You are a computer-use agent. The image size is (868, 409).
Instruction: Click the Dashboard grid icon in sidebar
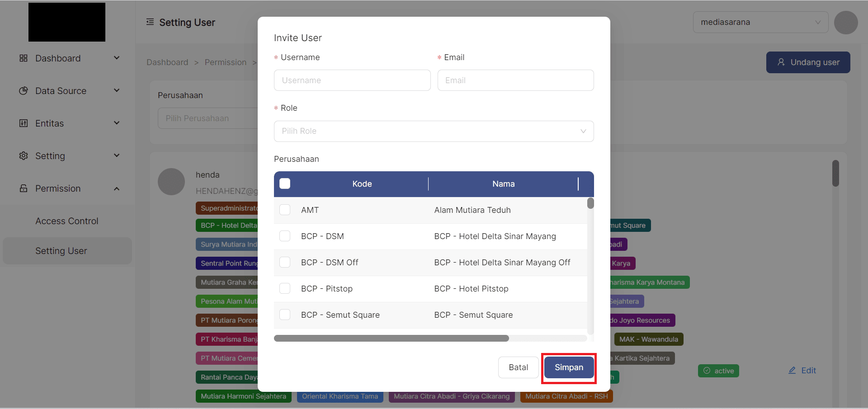click(24, 58)
